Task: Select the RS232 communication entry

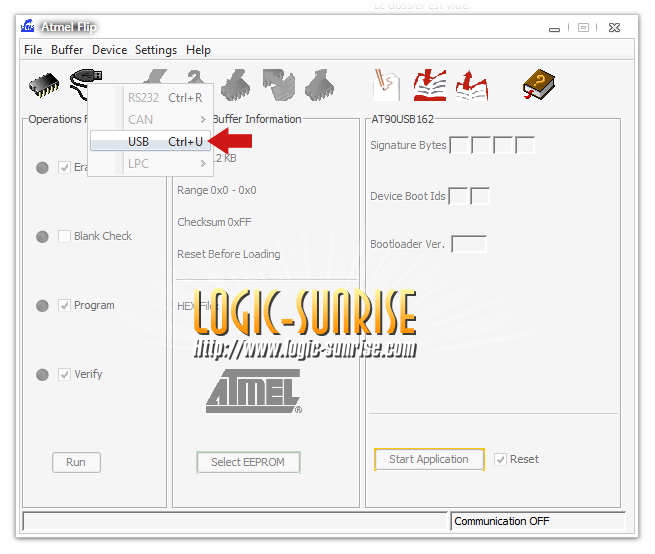Action: [x=150, y=97]
